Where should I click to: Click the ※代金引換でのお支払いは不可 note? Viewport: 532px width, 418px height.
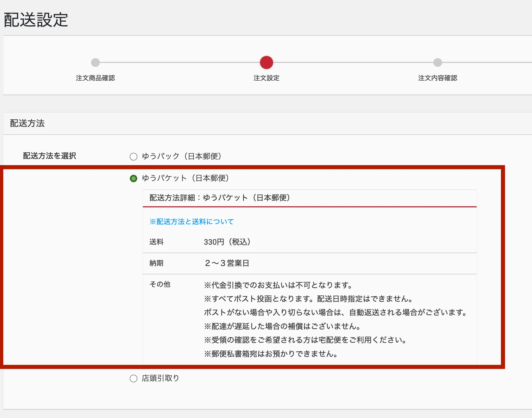pos(278,285)
